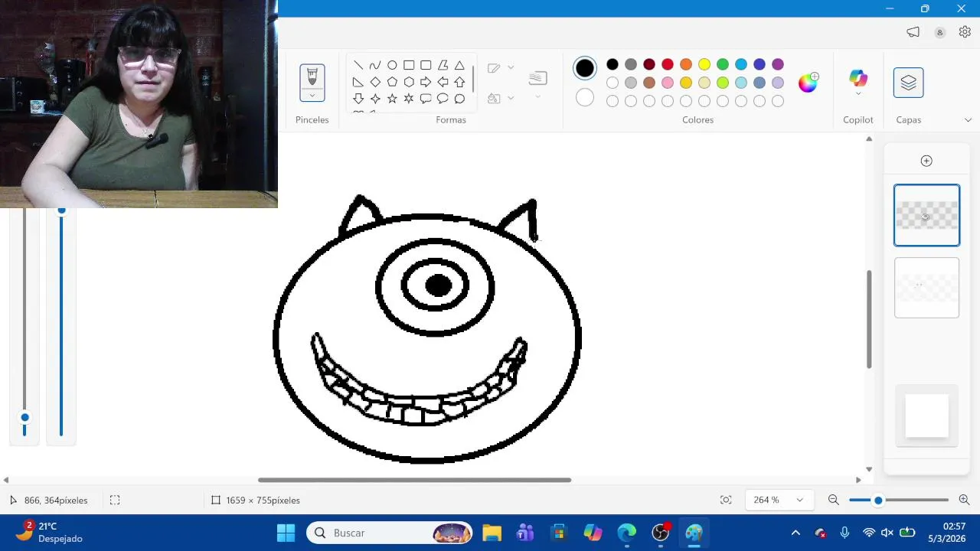Activate Color 1 black foreground circle
The image size is (980, 551).
click(x=585, y=68)
